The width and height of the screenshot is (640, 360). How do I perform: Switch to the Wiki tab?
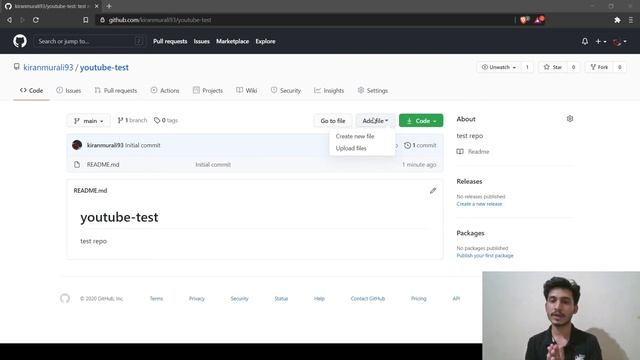(x=247, y=90)
